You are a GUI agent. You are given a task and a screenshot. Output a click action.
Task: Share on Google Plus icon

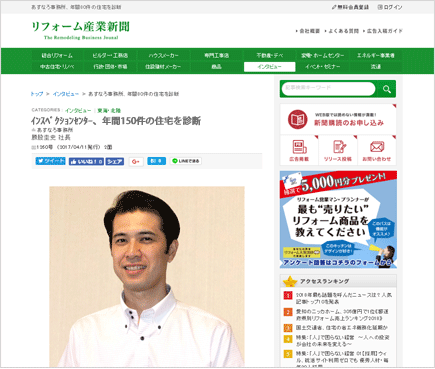pyautogui.click(x=136, y=162)
